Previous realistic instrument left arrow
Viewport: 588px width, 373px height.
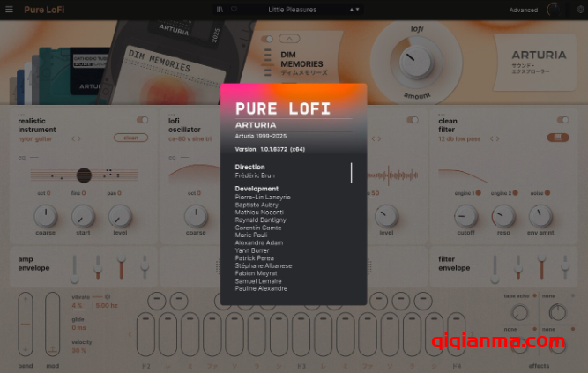[x=73, y=138]
